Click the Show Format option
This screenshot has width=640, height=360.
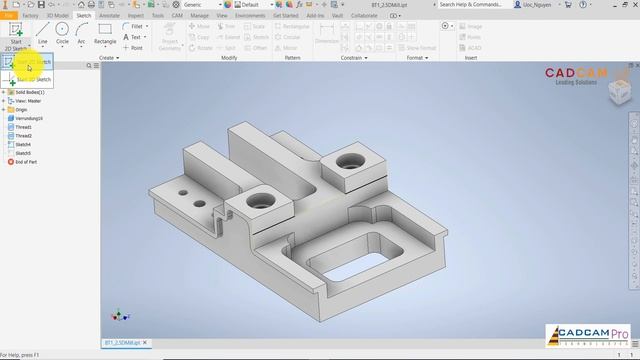417,48
